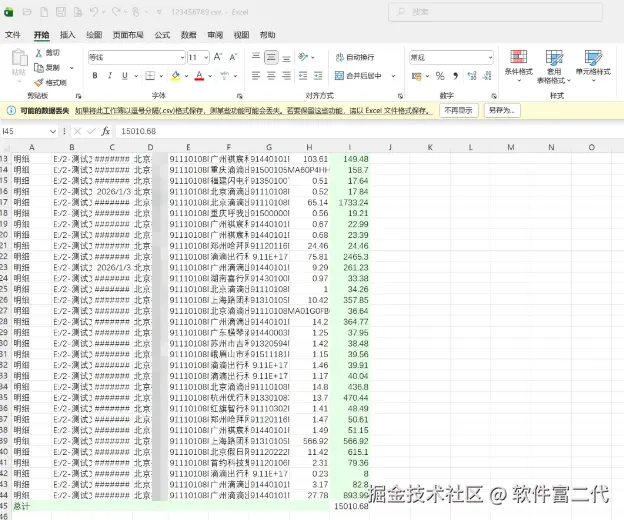Click Don't show again (不再显示) button

coord(458,110)
